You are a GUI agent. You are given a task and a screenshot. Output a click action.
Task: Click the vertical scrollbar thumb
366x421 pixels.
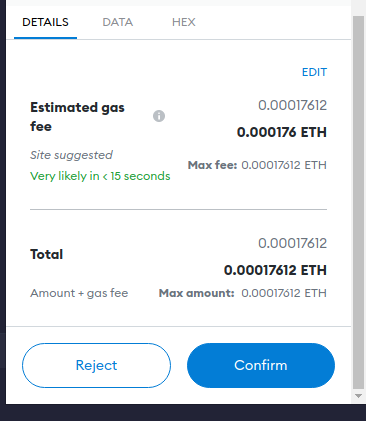coord(359,202)
